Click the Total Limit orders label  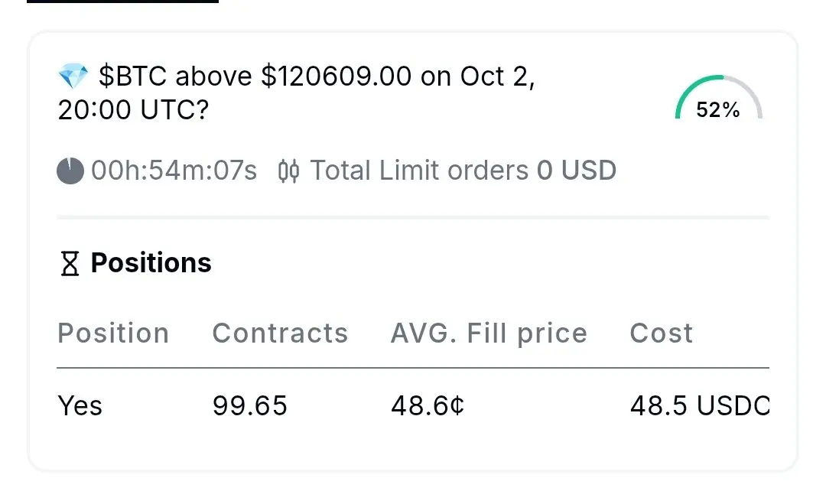tap(419, 171)
